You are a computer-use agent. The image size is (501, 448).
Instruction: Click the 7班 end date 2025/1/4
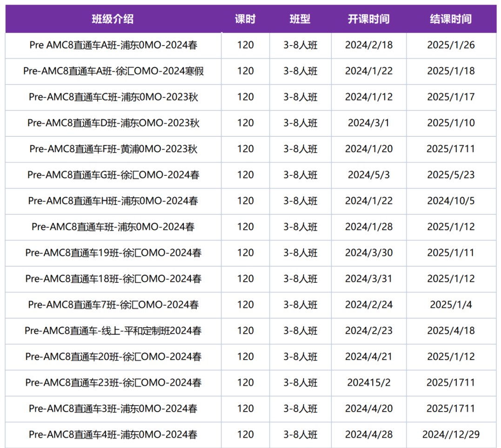coord(451,305)
